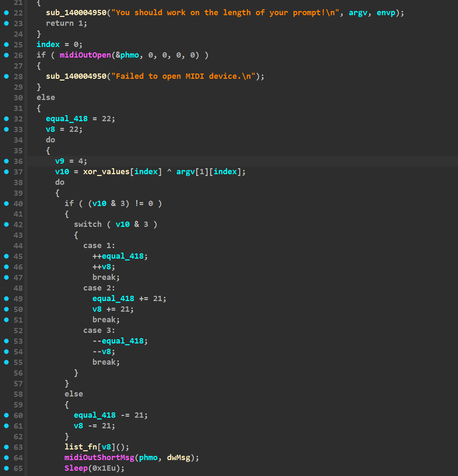Image resolution: width=458 pixels, height=476 pixels.
Task: Click the midiOutShortMsg call
Action: click(x=99, y=458)
